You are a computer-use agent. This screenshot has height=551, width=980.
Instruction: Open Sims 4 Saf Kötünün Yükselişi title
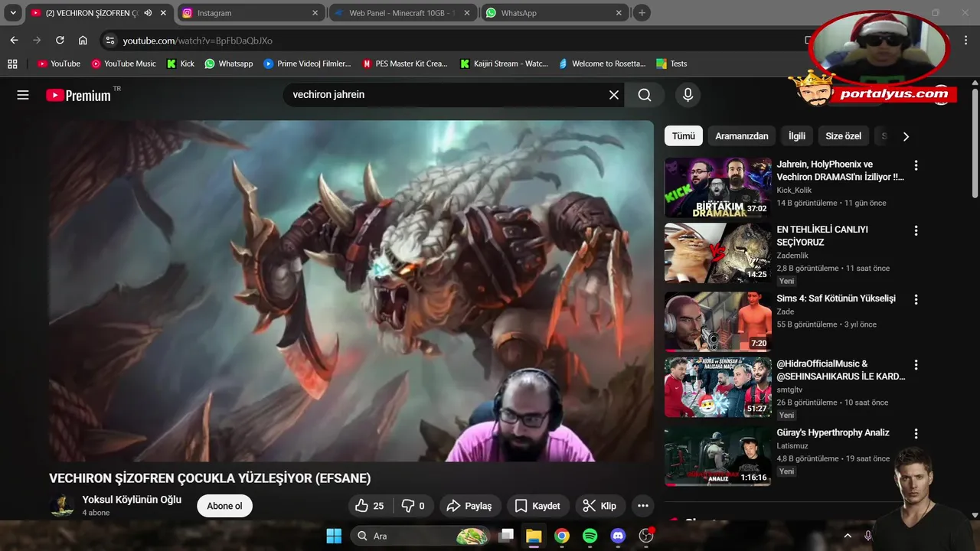836,298
